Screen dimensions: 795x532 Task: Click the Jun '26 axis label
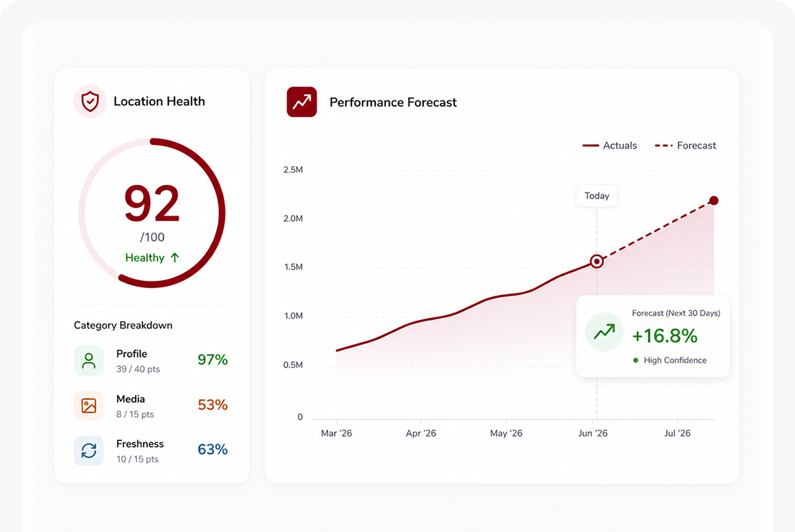click(593, 433)
